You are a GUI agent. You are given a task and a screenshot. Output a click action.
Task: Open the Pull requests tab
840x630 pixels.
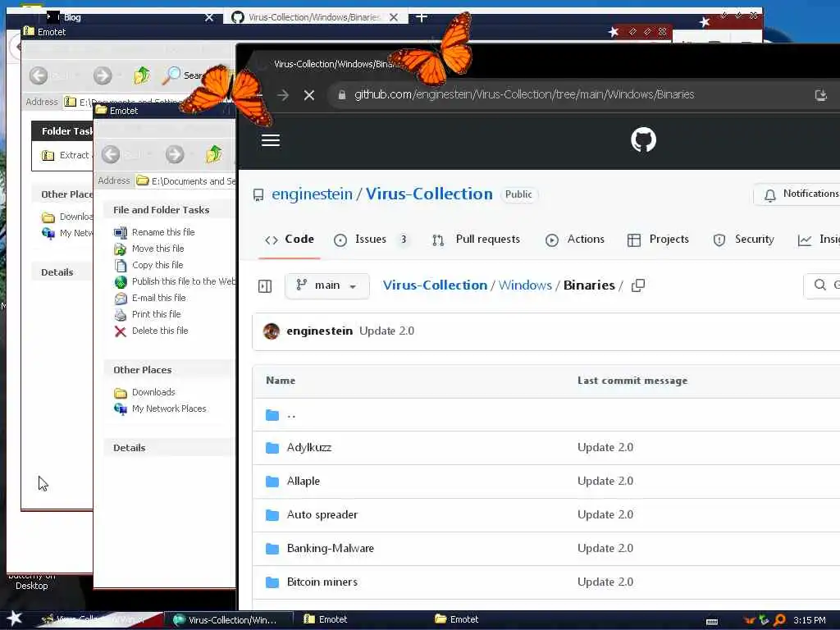click(477, 240)
